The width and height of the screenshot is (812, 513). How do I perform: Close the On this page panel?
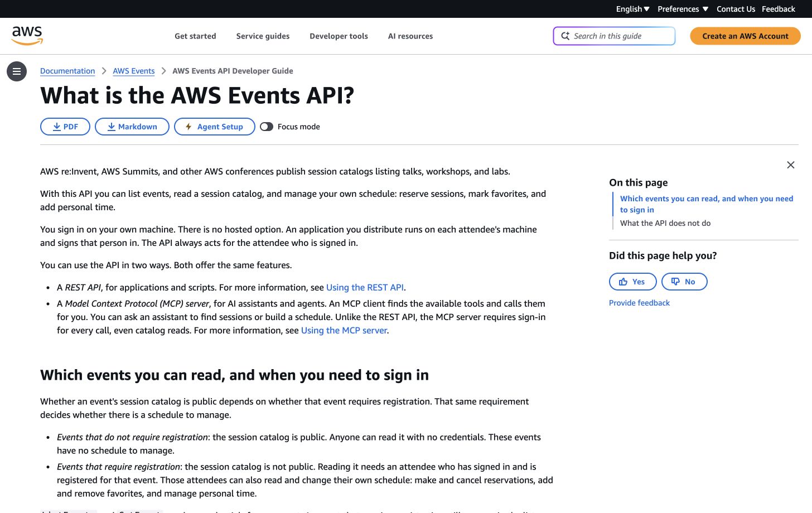790,165
